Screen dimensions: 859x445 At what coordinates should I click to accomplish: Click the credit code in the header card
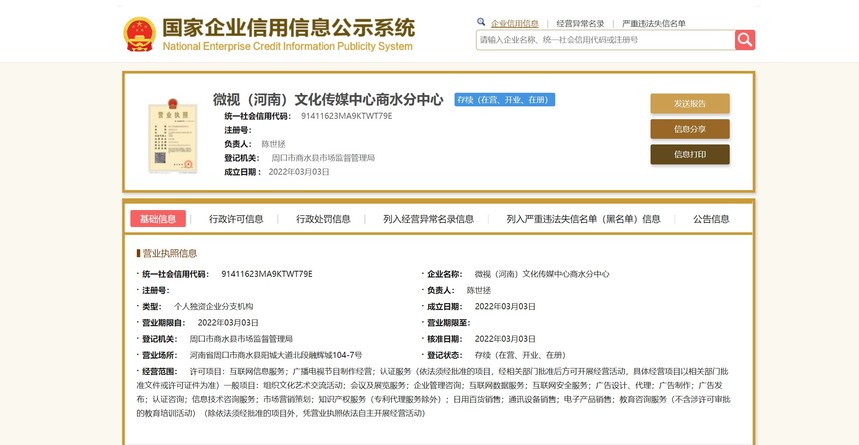click(x=347, y=116)
